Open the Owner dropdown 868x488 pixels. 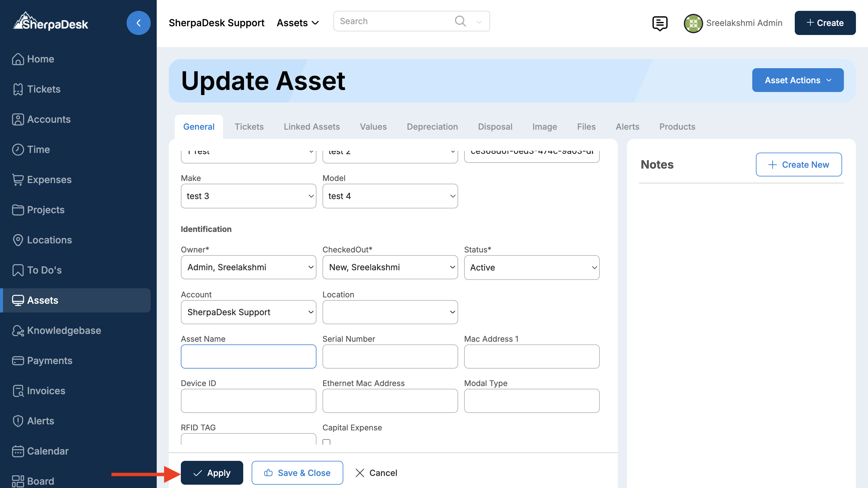pyautogui.click(x=248, y=267)
